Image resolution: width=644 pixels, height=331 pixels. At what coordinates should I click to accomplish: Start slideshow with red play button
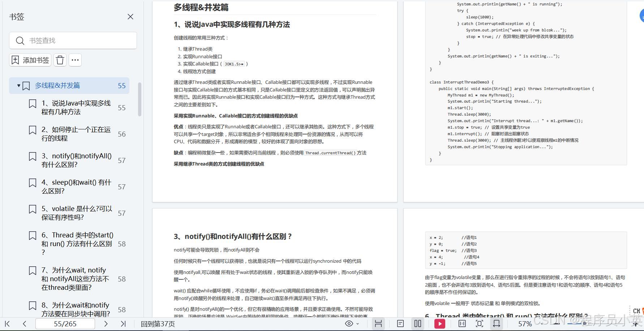[x=440, y=324]
